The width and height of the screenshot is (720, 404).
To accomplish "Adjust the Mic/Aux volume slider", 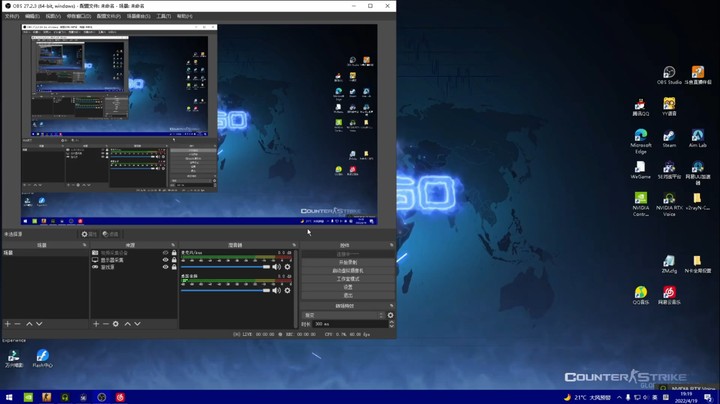I will tap(225, 267).
